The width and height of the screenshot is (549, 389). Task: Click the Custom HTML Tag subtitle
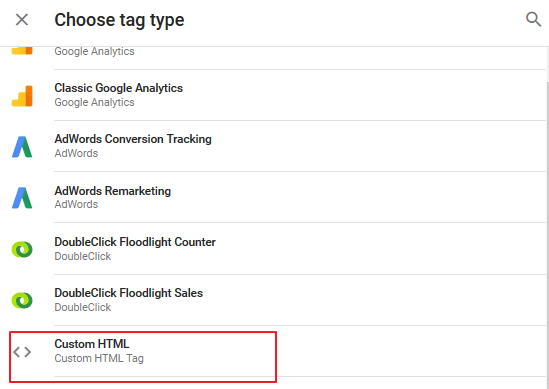99,359
